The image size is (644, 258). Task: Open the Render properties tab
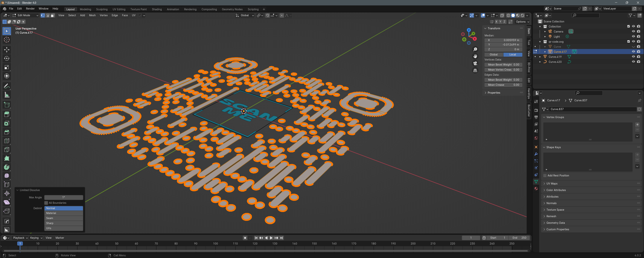click(x=536, y=110)
